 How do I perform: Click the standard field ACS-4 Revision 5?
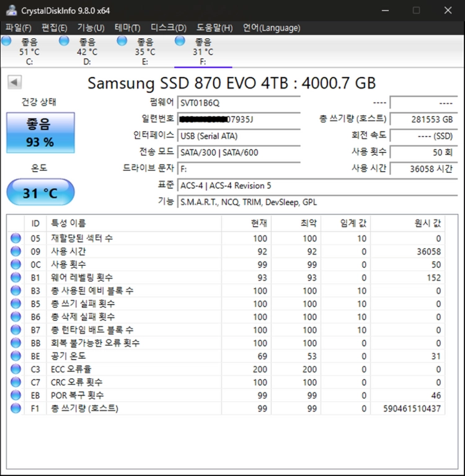(x=317, y=185)
